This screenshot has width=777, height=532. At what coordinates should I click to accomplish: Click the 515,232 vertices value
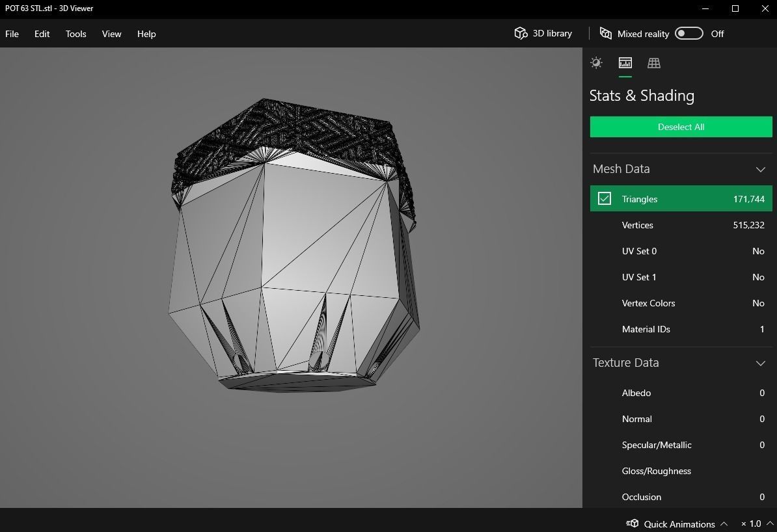[749, 226]
